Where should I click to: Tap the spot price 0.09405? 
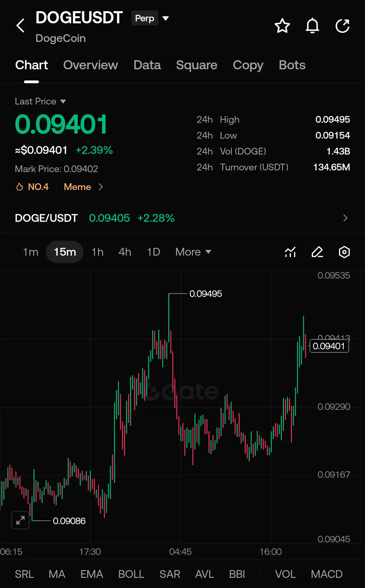tap(109, 218)
